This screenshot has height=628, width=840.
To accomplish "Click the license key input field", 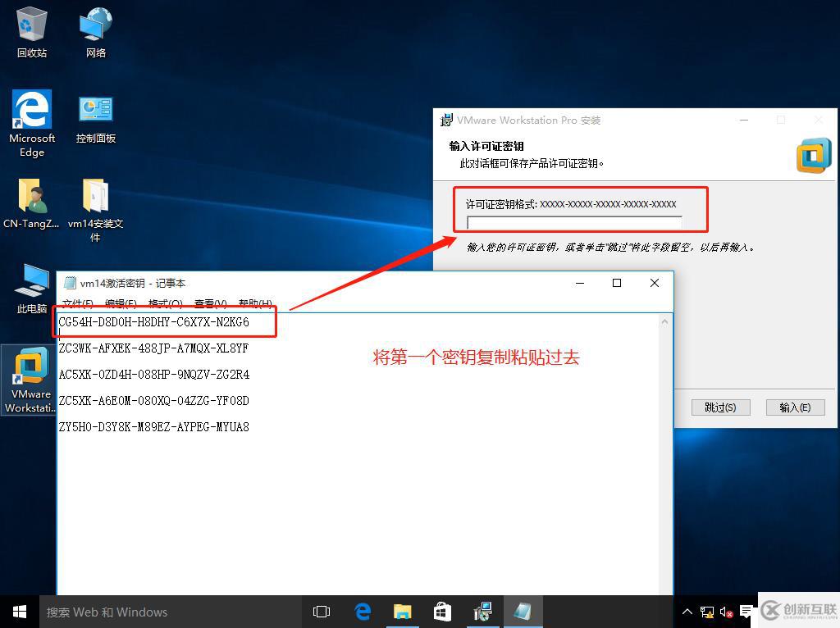I will pos(574,223).
